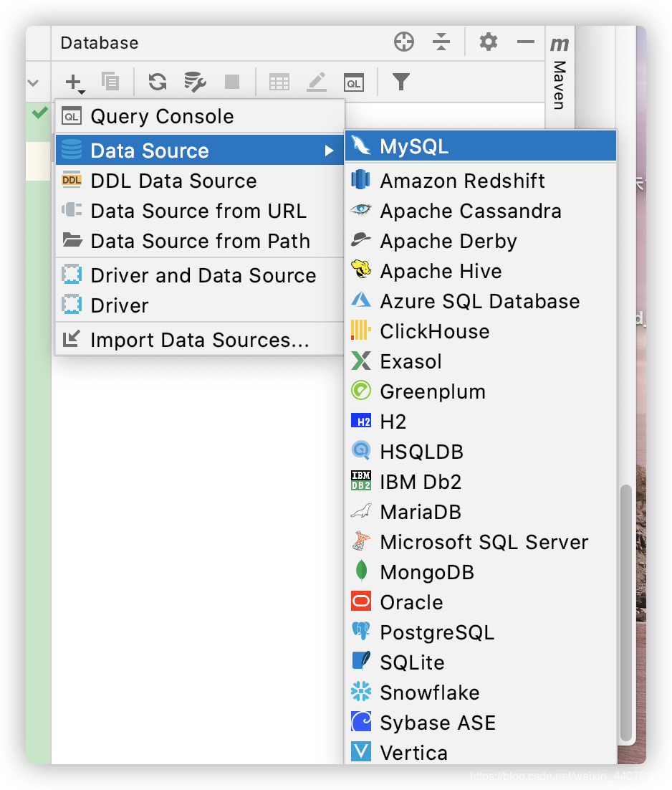Select Snowflake data source
672x790 pixels.
pyautogui.click(x=481, y=693)
